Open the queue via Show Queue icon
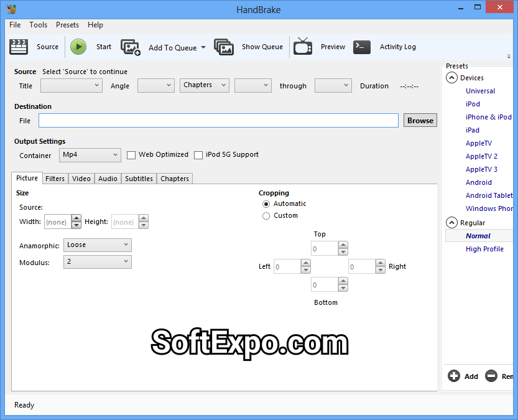Image resolution: width=518 pixels, height=420 pixels. pyautogui.click(x=224, y=47)
